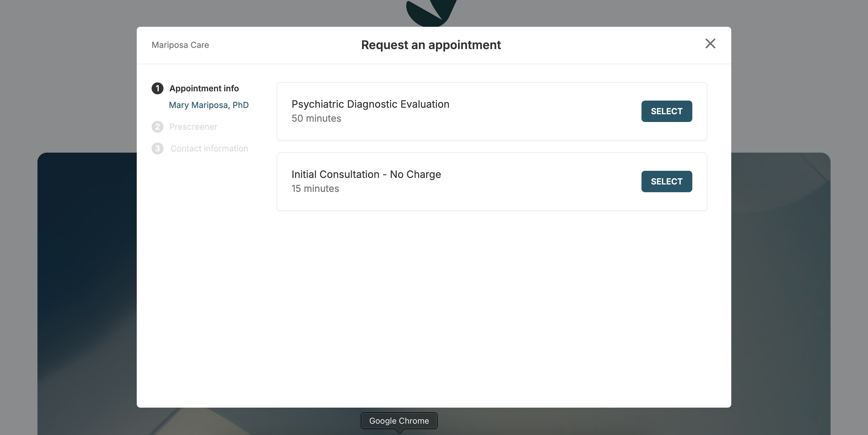Click the step 2 number circle
This screenshot has height=435, width=868.
coord(157,127)
